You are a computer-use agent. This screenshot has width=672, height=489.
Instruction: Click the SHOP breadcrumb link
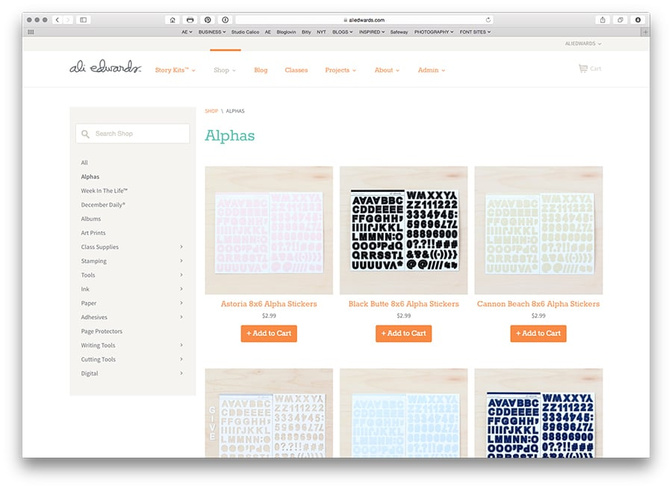tap(211, 111)
